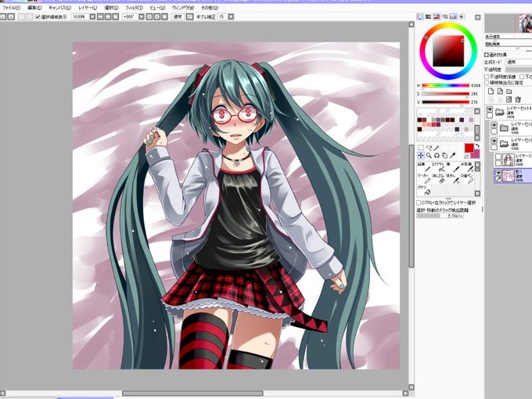Open the キャンバス (Canvas) menu
Screen dimensions: 532x399
[x=59, y=8]
